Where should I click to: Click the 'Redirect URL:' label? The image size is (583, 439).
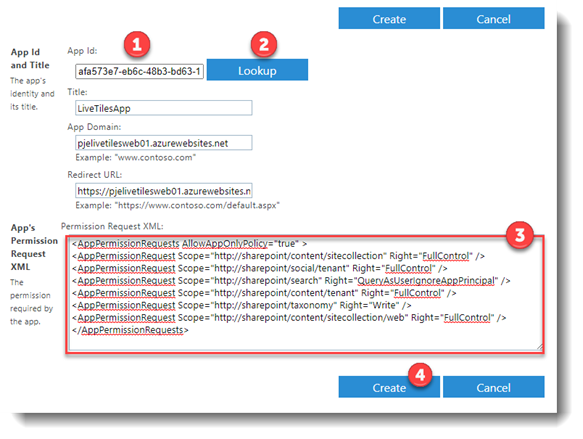coord(94,174)
